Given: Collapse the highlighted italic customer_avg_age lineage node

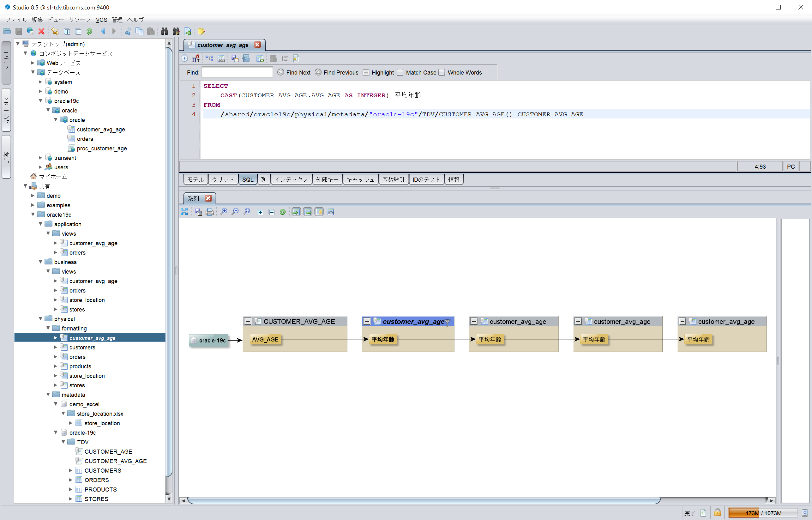Looking at the screenshot, I should (x=367, y=322).
